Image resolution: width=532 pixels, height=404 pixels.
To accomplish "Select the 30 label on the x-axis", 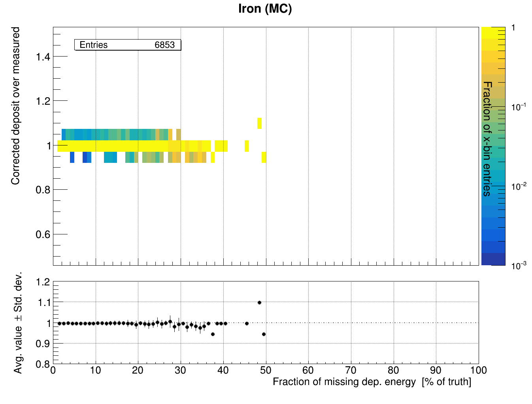I will click(181, 370).
